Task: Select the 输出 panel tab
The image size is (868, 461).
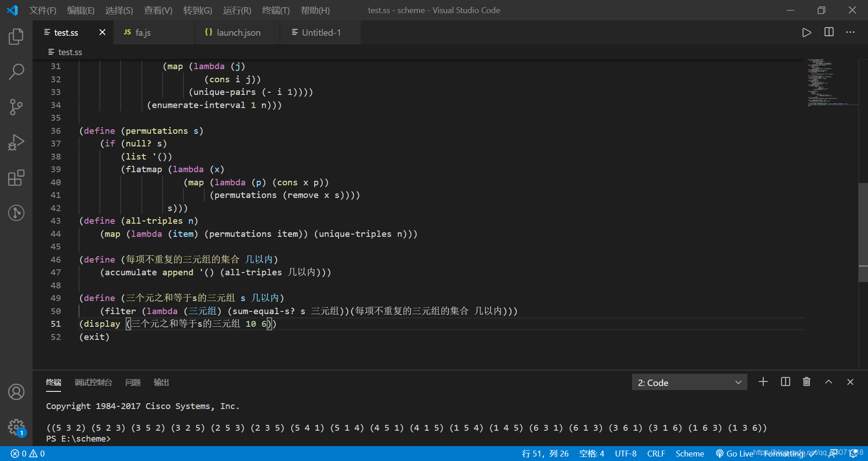Action: click(161, 382)
